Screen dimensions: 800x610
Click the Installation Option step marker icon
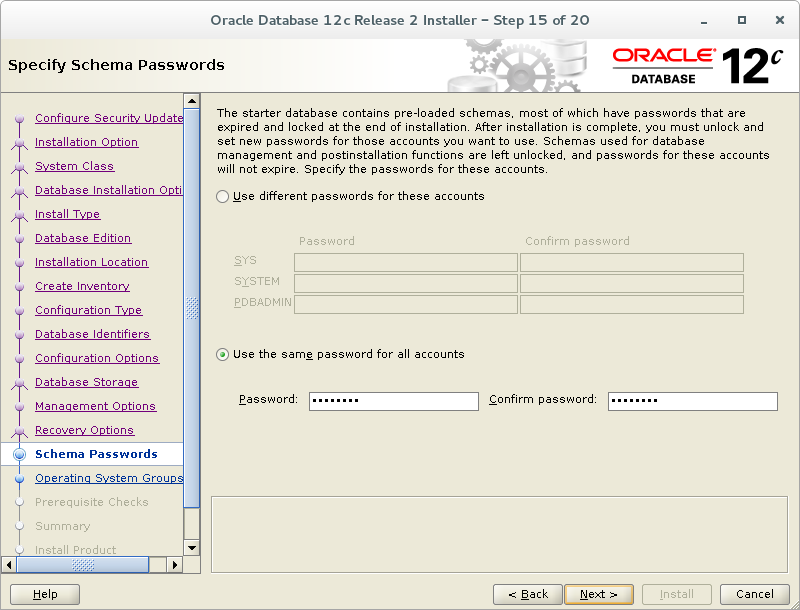coord(19,144)
